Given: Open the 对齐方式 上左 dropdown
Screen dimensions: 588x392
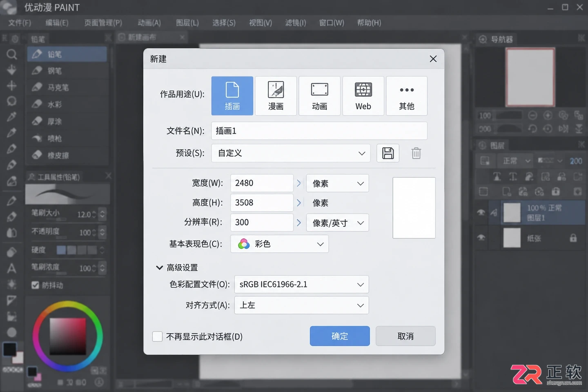Looking at the screenshot, I should click(x=301, y=305).
